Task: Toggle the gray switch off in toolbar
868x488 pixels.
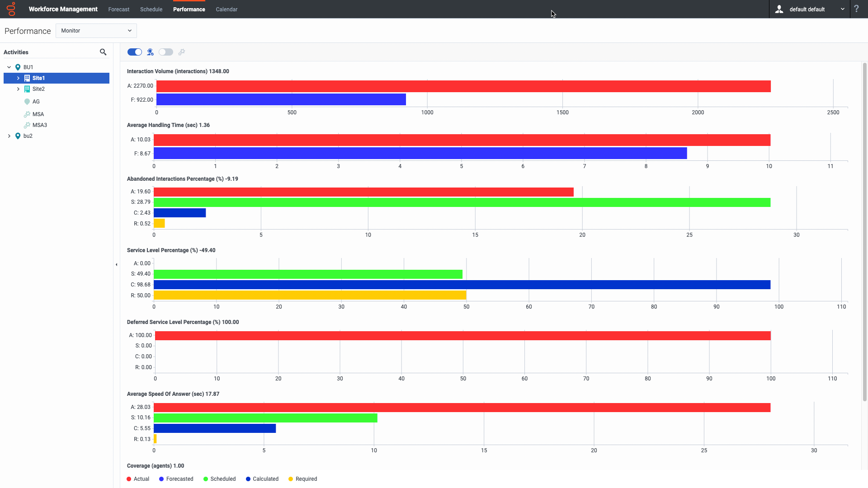Action: pos(166,52)
